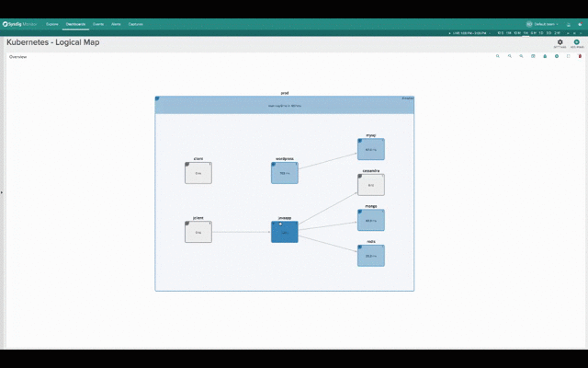Screen dimensions: 588x368
Task: Select the mongo node
Action: 371,220
